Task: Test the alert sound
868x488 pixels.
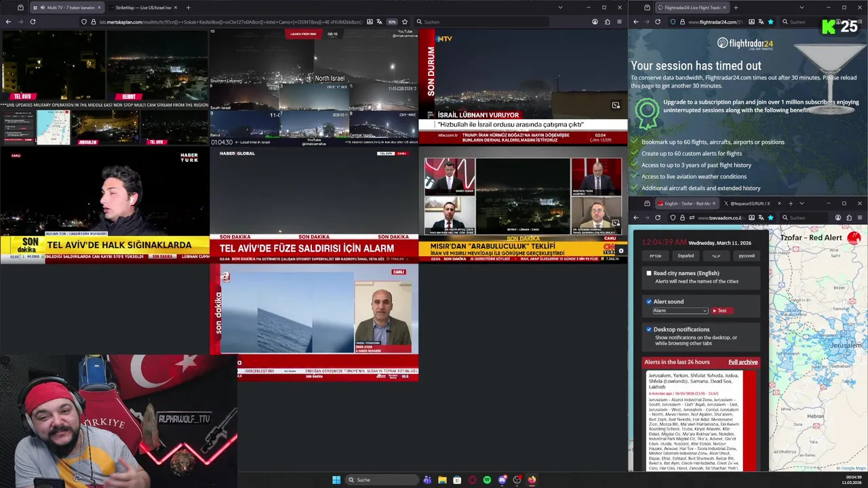Action: pos(722,310)
